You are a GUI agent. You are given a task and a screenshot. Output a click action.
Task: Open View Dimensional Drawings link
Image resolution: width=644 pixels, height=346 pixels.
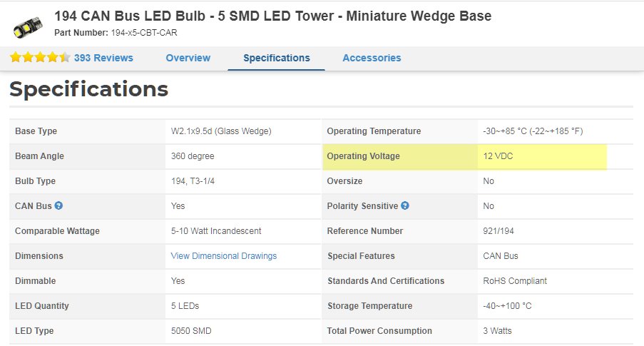(x=224, y=255)
